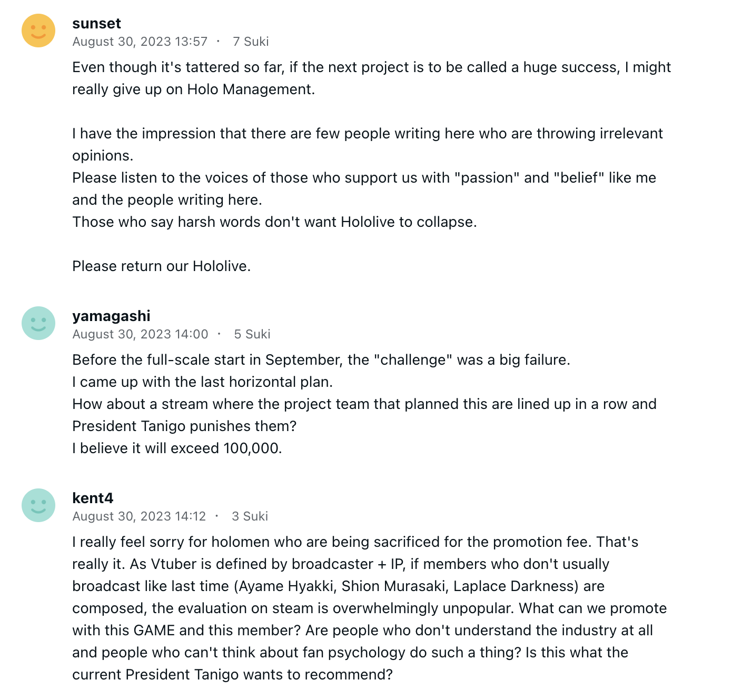Click text "I believe it will exceed 100,000."
752x700 pixels.
[177, 448]
